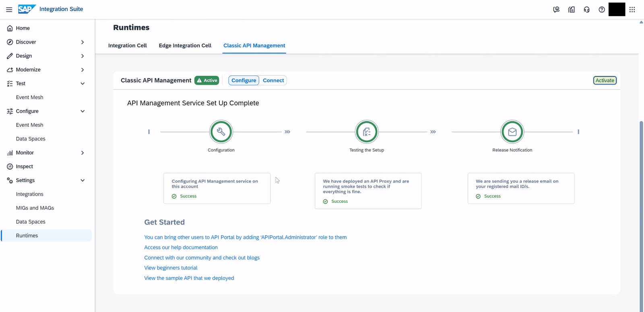644x312 pixels.
Task: Switch to the Edge Integration Cell tab
Action: pos(185,46)
